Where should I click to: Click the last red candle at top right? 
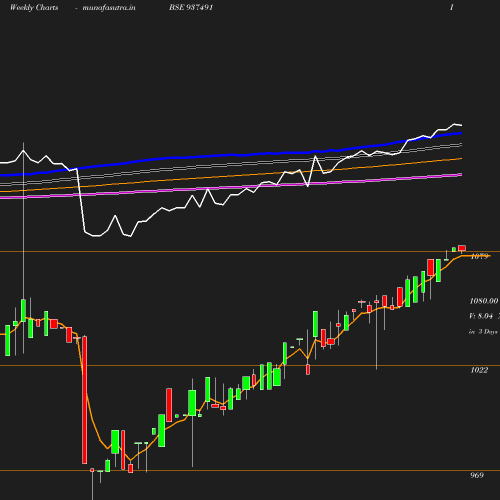(462, 248)
